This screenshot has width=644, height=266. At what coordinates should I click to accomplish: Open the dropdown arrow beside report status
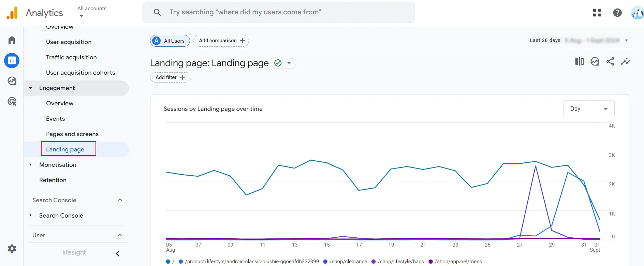[x=289, y=63]
